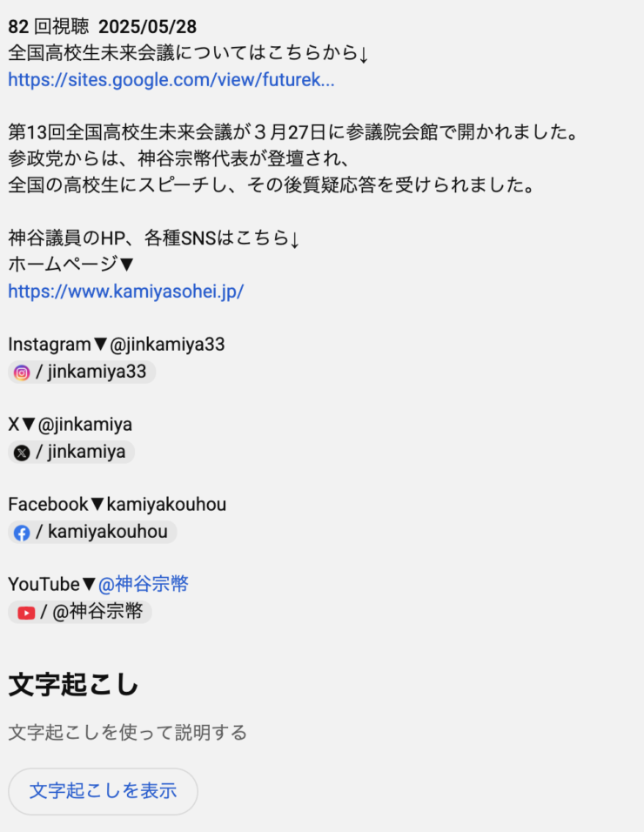Click the X▼@jinkamiya text line
The width and height of the screenshot is (644, 832).
pyautogui.click(x=70, y=425)
